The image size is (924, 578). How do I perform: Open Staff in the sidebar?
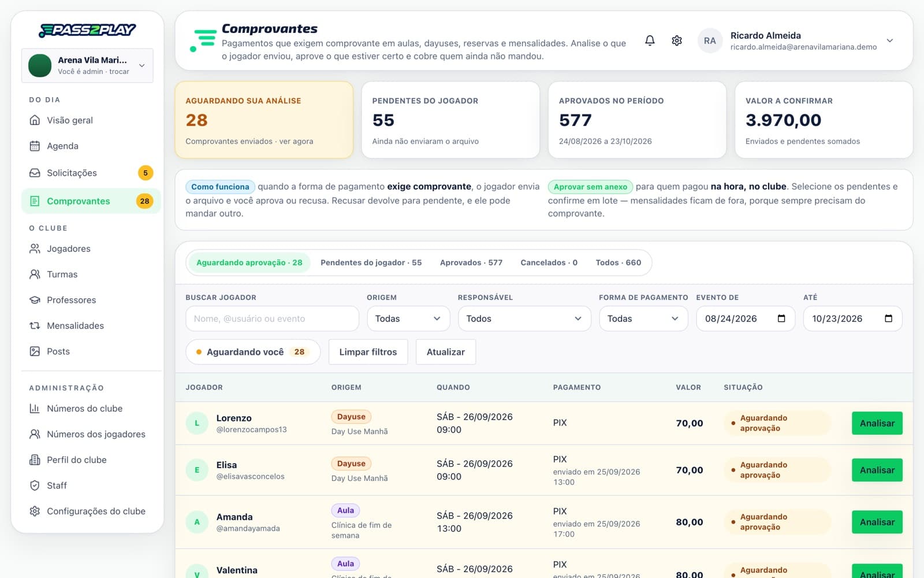click(x=91, y=486)
